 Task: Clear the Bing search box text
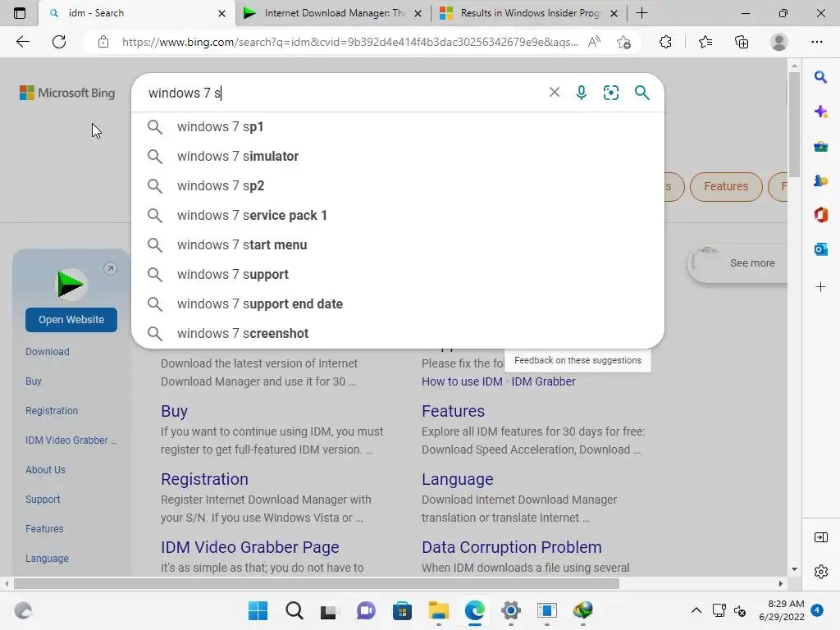(555, 92)
